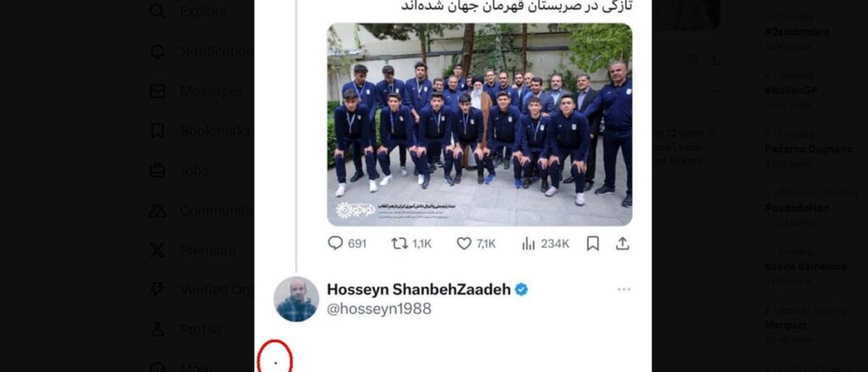Open view analytics icon showing 234K

tap(529, 243)
